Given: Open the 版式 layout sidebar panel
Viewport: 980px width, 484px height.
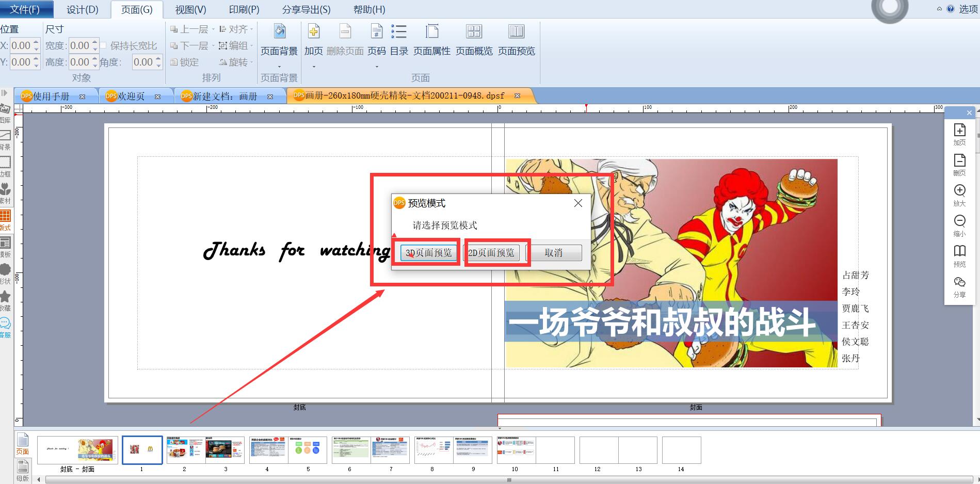Looking at the screenshot, I should click(x=5, y=220).
